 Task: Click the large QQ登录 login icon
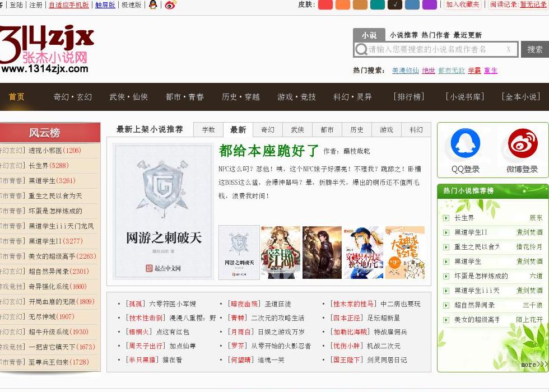(x=466, y=143)
